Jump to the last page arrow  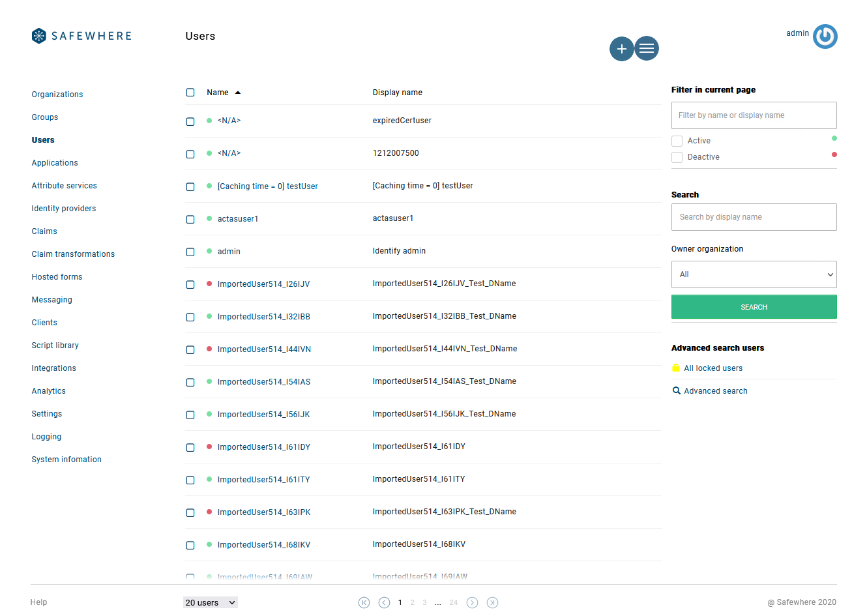[x=492, y=603]
